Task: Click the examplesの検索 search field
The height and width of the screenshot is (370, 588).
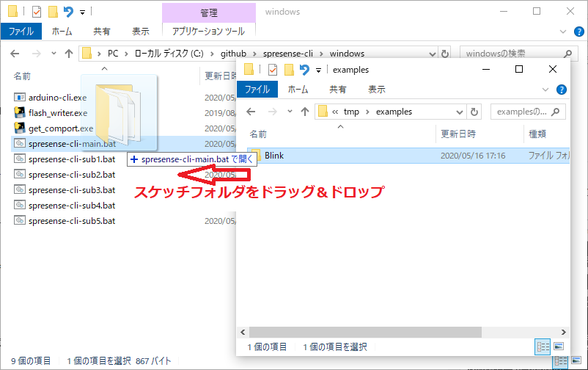Action: [528, 112]
